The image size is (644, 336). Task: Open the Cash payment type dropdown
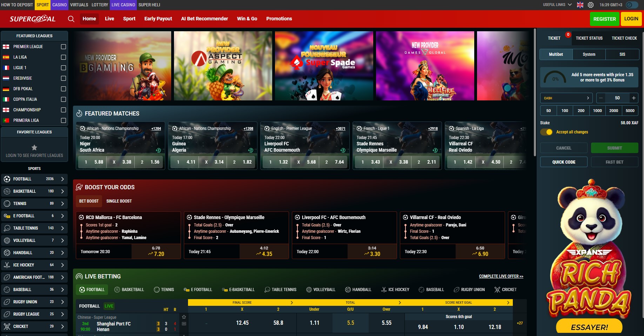pos(566,98)
